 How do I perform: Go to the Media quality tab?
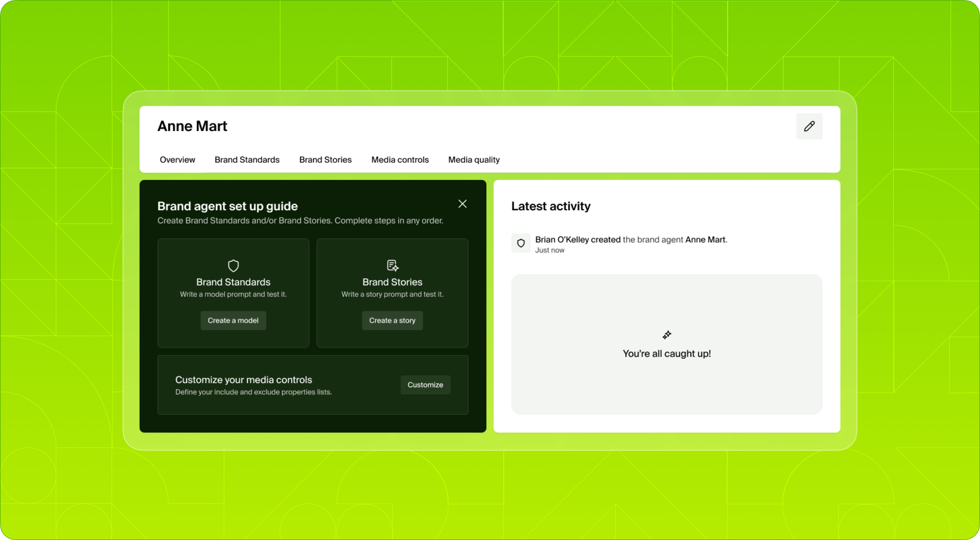(x=474, y=160)
